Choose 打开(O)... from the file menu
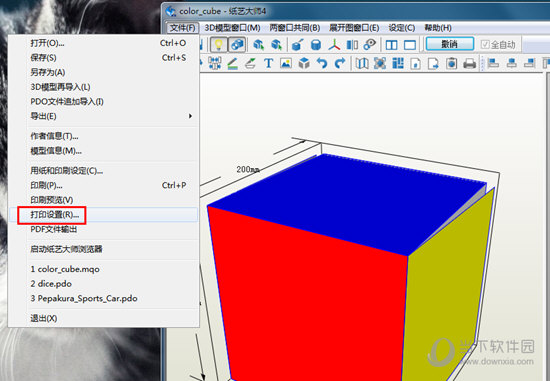Viewport: 550px width, 381px height. (103, 43)
